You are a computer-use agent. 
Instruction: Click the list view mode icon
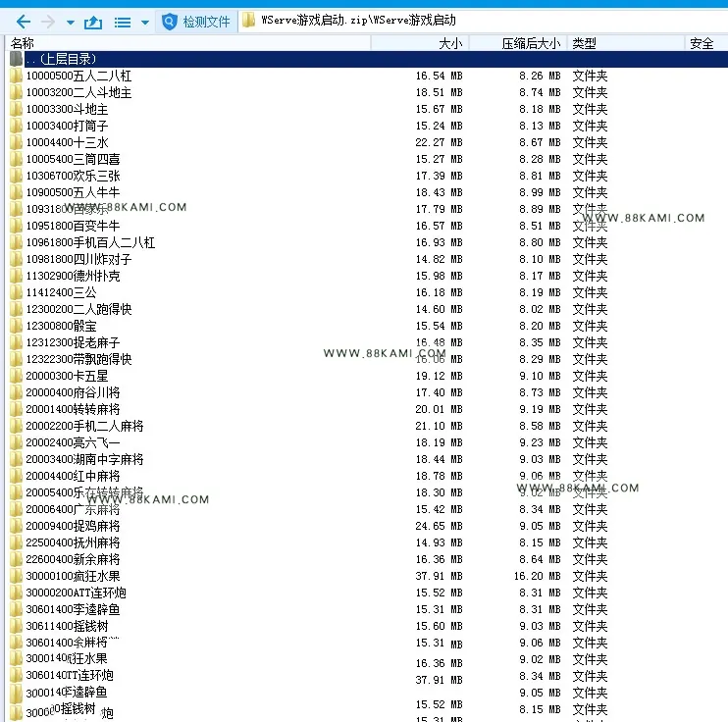(123, 23)
